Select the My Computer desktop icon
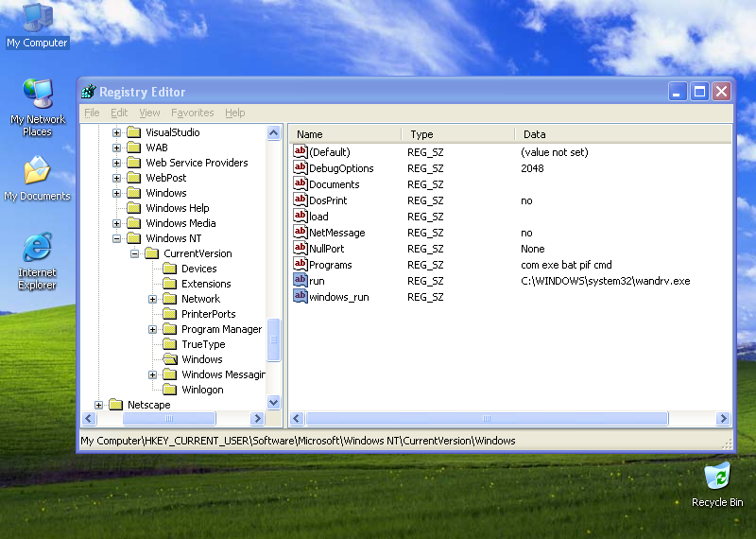 coord(37,26)
